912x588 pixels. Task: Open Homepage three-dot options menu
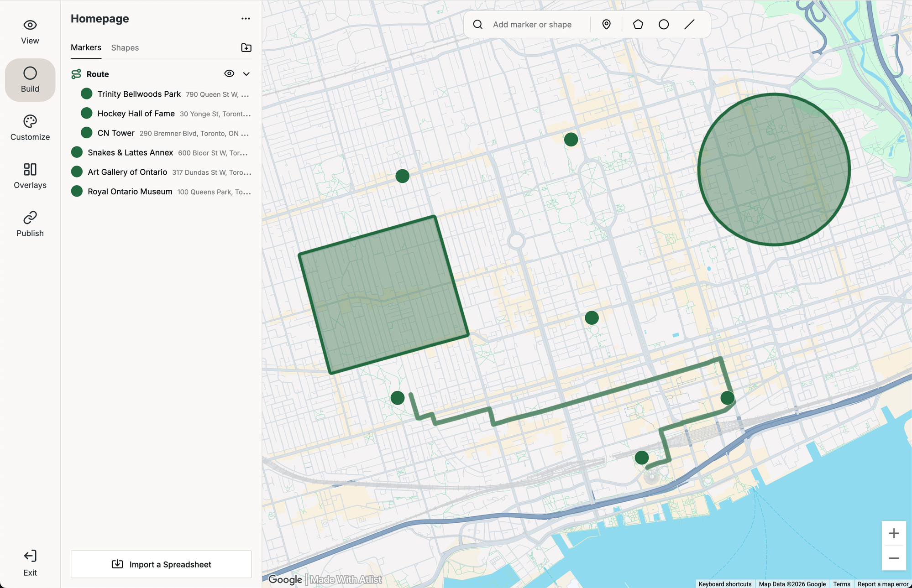pos(246,19)
